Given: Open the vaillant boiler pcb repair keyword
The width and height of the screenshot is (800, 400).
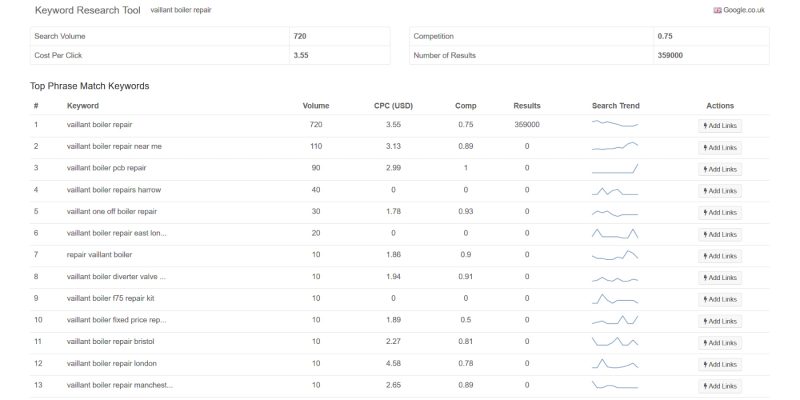Looking at the screenshot, I should [x=106, y=168].
